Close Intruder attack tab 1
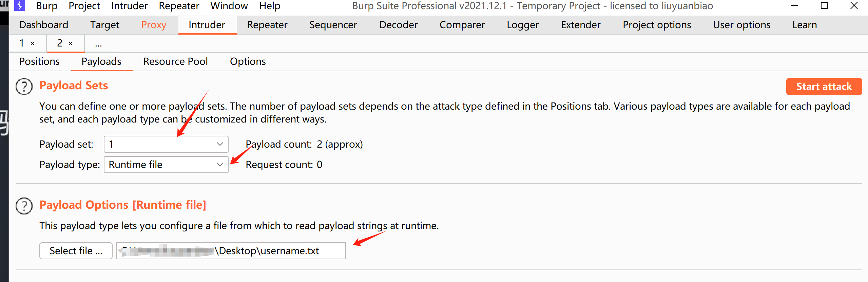Image resolution: width=868 pixels, height=282 pixels. point(33,43)
